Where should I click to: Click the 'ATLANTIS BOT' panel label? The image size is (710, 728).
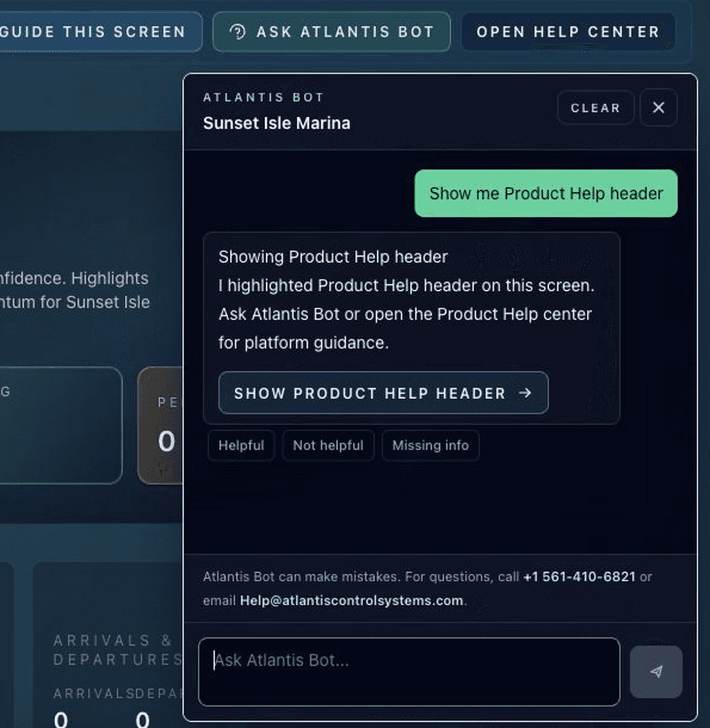264,97
